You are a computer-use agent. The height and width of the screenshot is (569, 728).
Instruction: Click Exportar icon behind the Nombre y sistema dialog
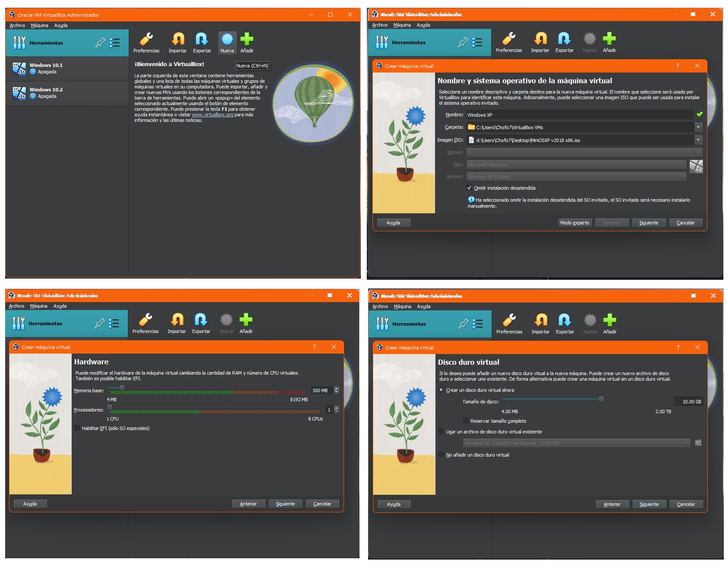tap(565, 39)
